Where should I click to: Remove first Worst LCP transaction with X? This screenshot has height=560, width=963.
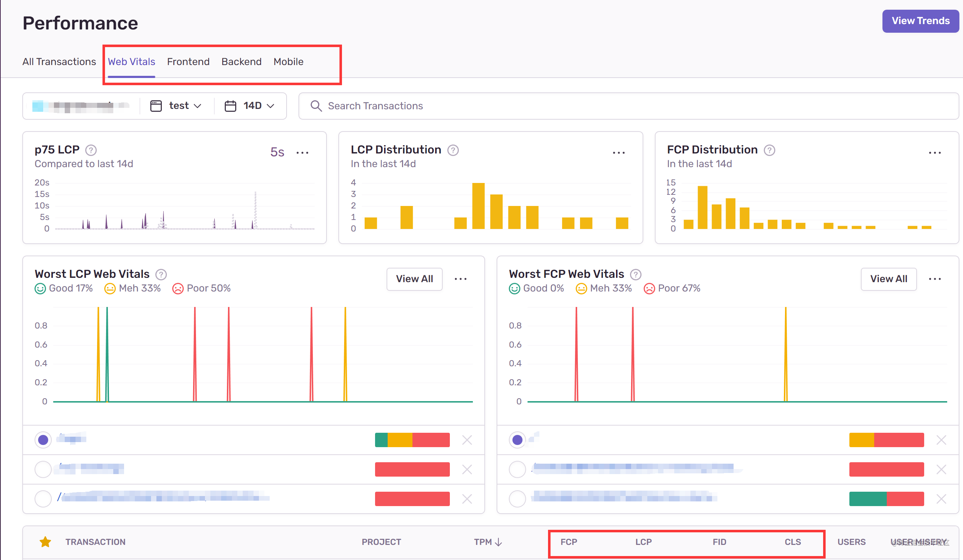coord(467,440)
